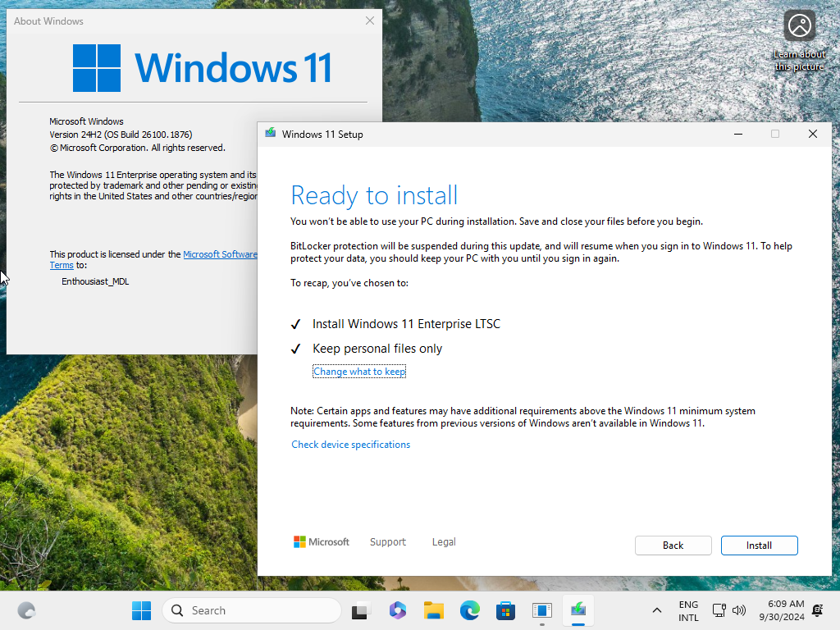This screenshot has height=630, width=840.
Task: Open the Legal link in Setup
Action: 444,541
